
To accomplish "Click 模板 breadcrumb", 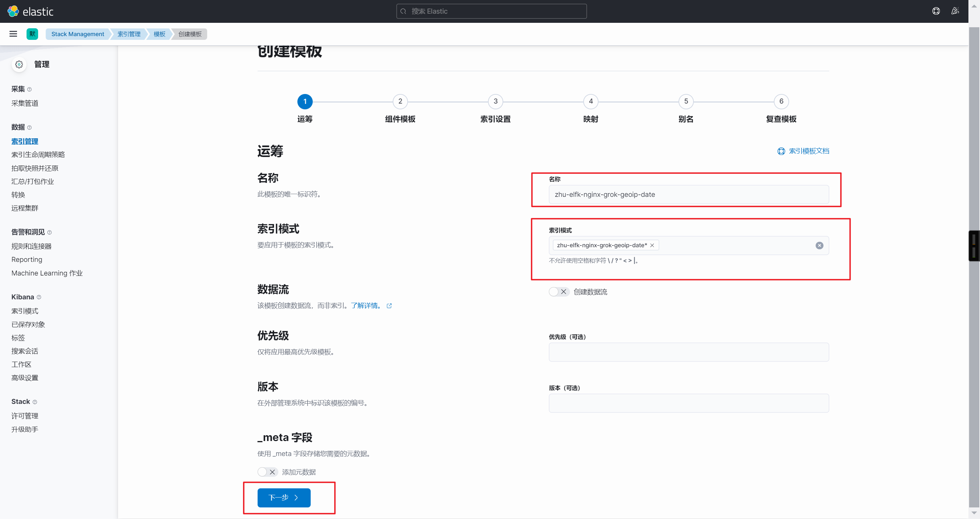I will coord(159,34).
